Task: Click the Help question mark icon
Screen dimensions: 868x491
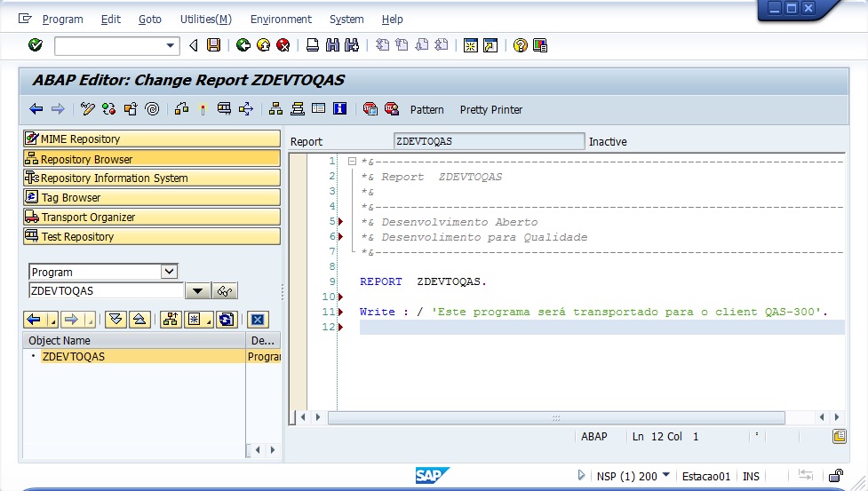Action: (x=520, y=45)
